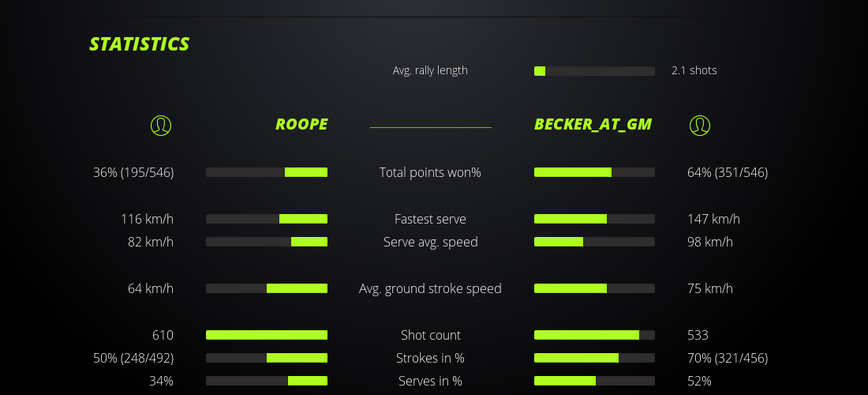The image size is (868, 395).
Task: Click the STATISTICS heading
Action: (140, 44)
